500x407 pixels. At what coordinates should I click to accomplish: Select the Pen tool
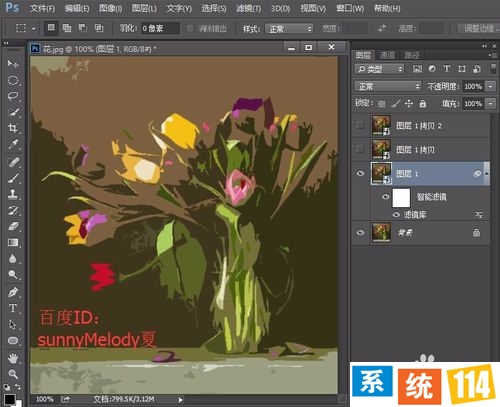[13, 292]
